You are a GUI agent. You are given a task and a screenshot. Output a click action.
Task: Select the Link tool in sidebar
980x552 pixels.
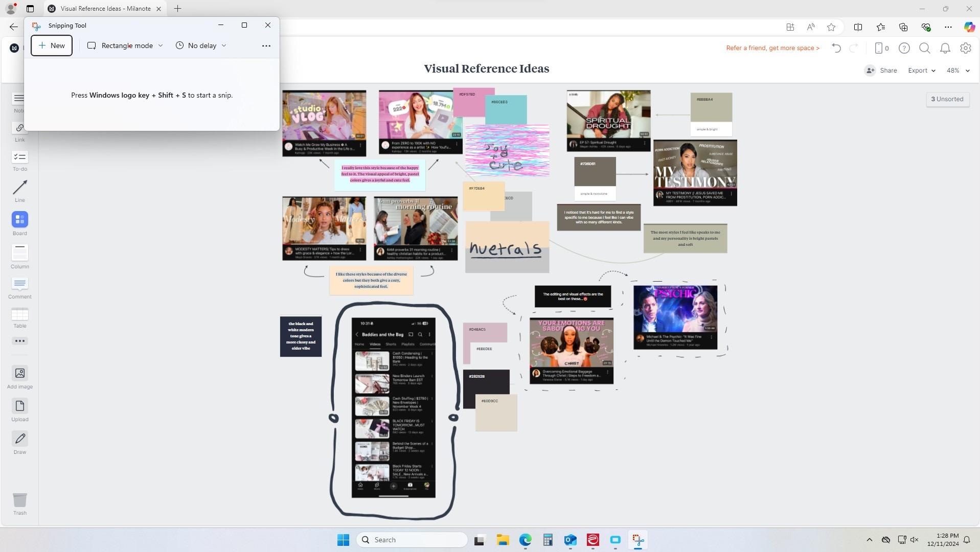[19, 131]
